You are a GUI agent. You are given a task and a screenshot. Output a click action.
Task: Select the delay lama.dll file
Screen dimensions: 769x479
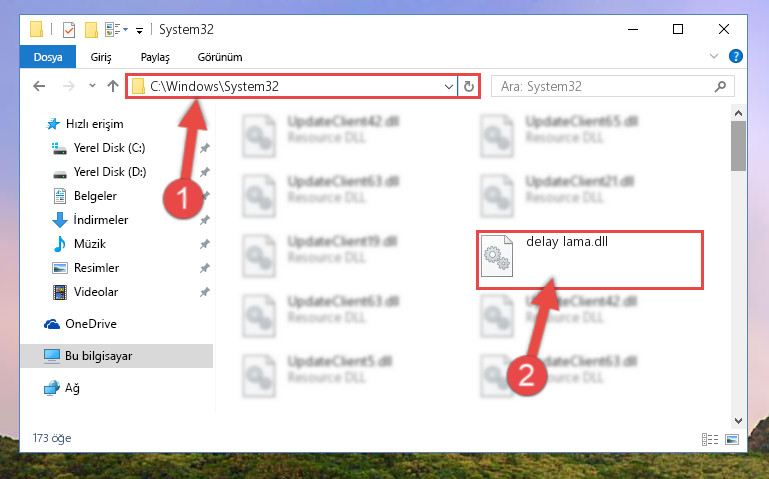pos(590,259)
